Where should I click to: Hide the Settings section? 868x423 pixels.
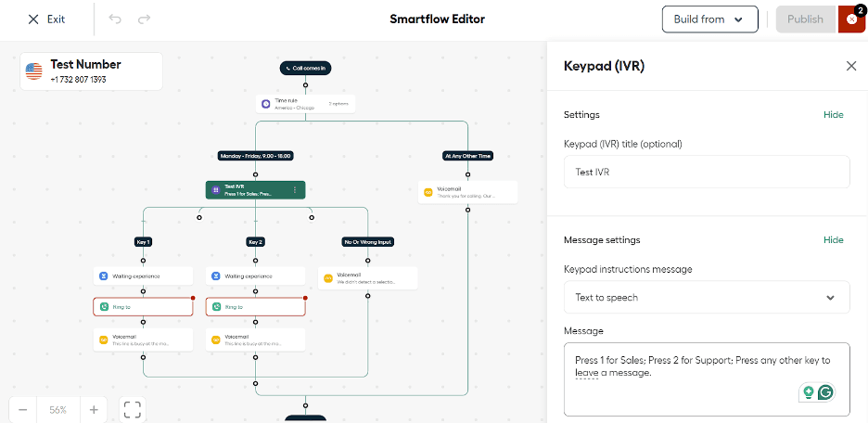pyautogui.click(x=833, y=115)
